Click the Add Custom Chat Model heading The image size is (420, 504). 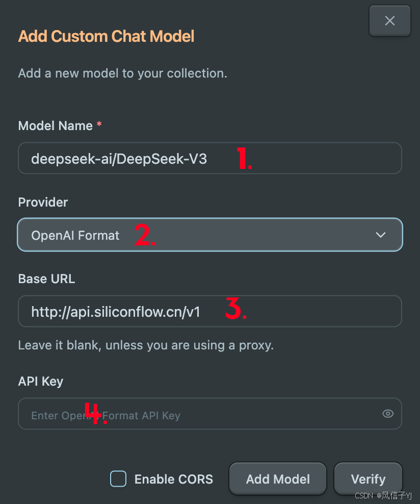point(107,36)
